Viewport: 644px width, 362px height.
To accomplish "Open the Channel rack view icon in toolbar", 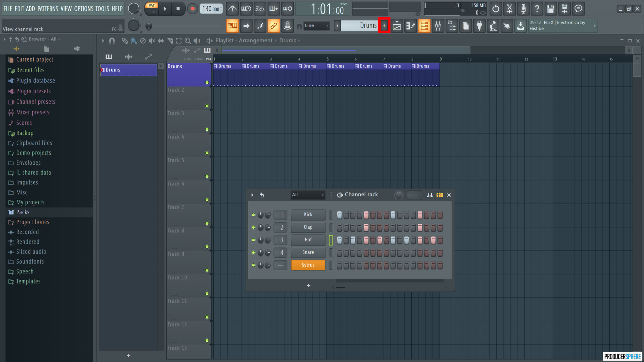I will coord(424,25).
